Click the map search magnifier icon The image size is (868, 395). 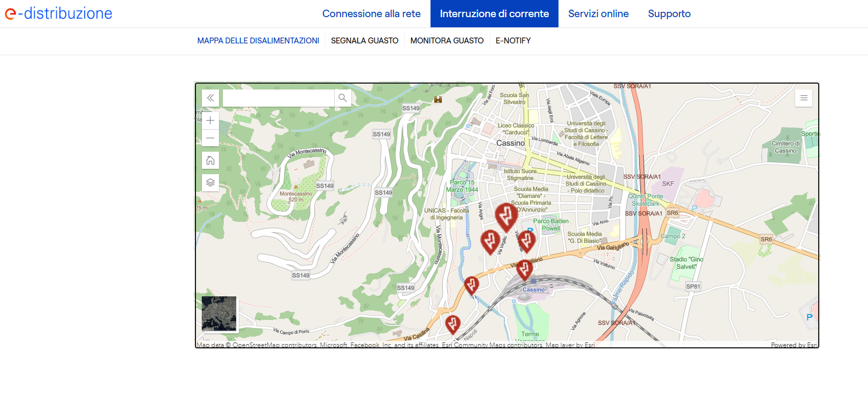(343, 98)
